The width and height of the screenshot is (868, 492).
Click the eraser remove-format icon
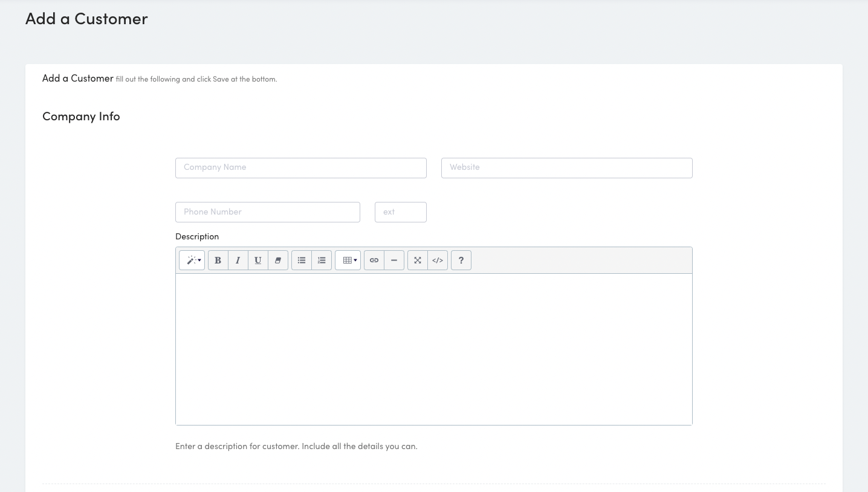coord(278,261)
